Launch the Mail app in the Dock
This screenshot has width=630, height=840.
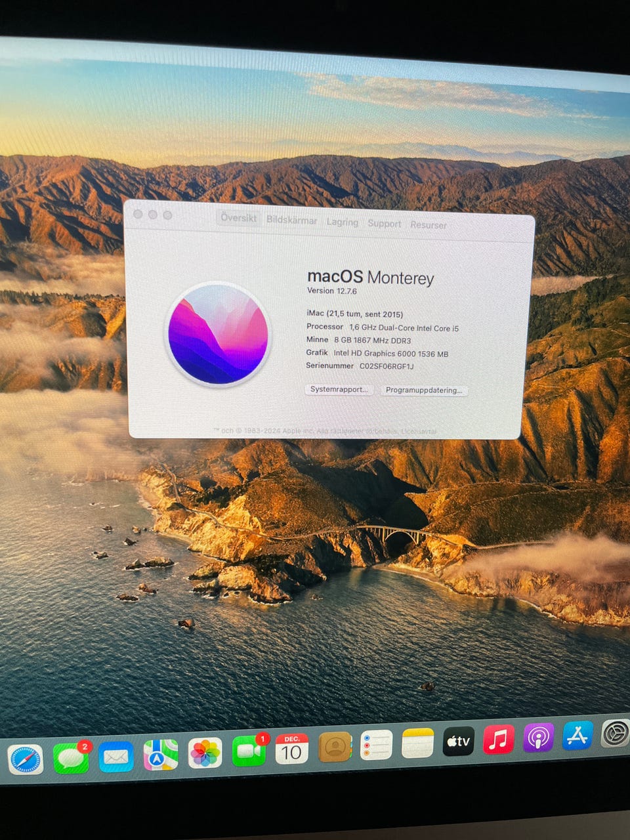116,757
